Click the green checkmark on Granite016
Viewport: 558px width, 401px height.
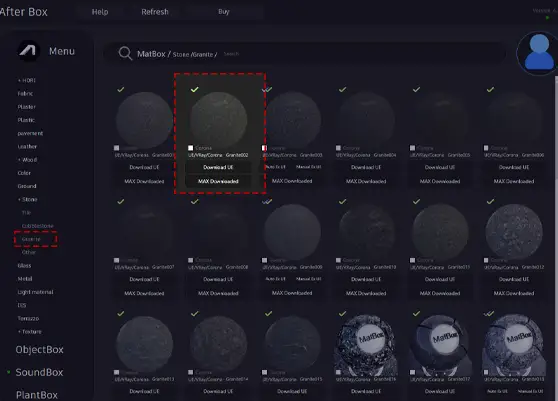342,313
